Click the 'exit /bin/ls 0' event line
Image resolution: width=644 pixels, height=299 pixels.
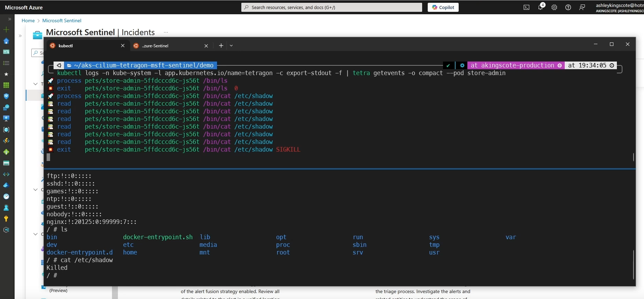click(143, 88)
